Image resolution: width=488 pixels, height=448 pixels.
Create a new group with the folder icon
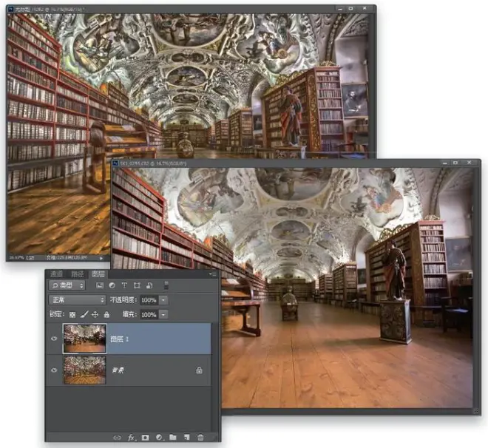pos(173,437)
